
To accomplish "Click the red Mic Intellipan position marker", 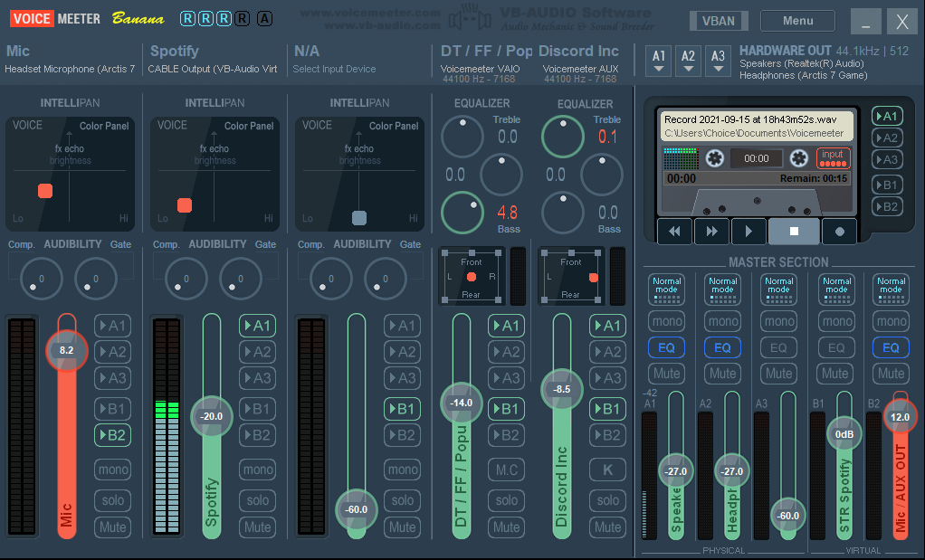I will [x=45, y=191].
